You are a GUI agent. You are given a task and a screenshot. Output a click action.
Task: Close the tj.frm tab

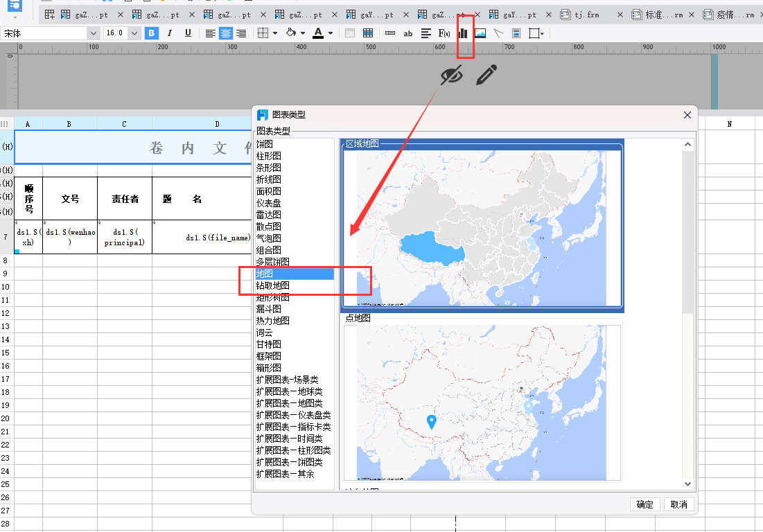[620, 15]
